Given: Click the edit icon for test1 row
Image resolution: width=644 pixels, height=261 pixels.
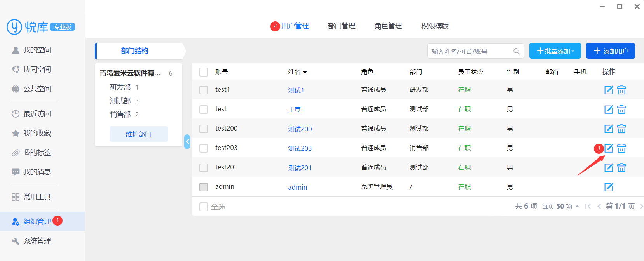Looking at the screenshot, I should tap(609, 90).
